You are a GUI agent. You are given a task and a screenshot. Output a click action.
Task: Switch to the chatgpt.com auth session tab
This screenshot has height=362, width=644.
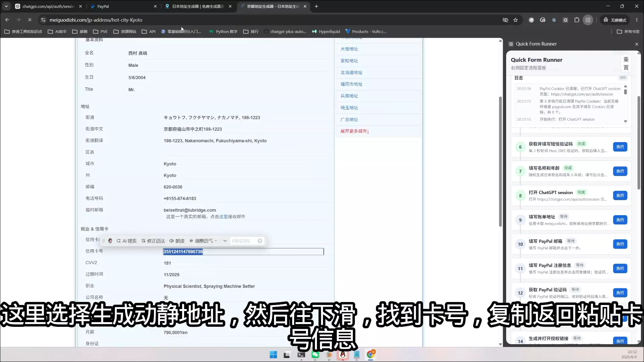pos(49,6)
